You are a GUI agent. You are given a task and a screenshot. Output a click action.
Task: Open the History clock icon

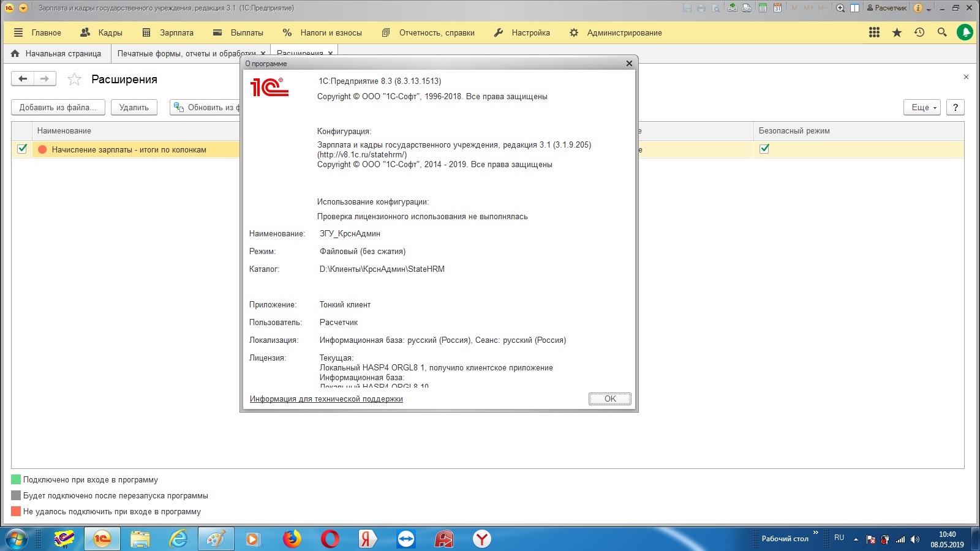[x=919, y=32]
